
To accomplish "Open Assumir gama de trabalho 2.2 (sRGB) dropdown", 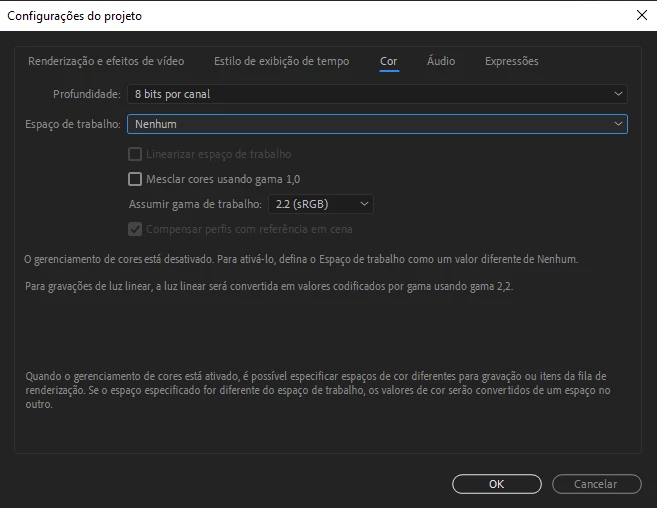I will [321, 204].
